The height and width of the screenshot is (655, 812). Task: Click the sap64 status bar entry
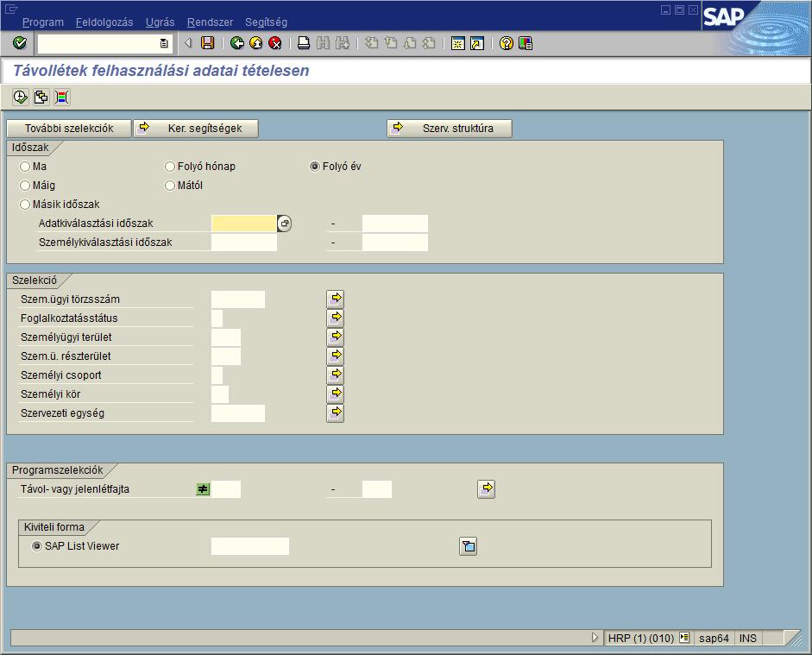714,638
